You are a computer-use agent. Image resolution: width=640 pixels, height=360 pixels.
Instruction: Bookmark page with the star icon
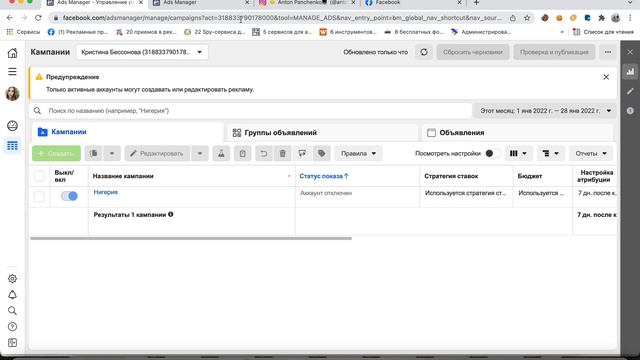(x=527, y=18)
